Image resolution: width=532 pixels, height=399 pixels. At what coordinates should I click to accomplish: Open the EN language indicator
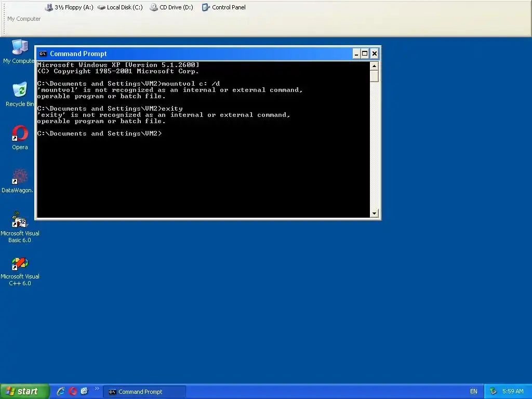(x=474, y=392)
